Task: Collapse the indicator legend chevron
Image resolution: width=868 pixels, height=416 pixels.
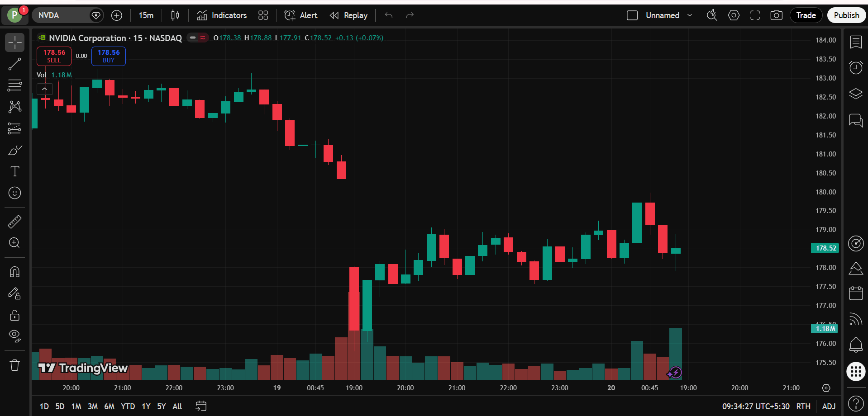Action: point(44,89)
